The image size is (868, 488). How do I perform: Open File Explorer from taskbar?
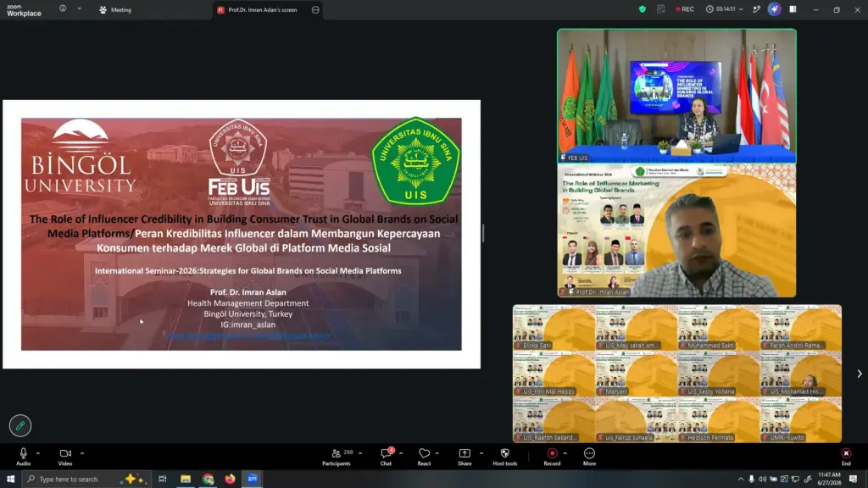click(186, 479)
